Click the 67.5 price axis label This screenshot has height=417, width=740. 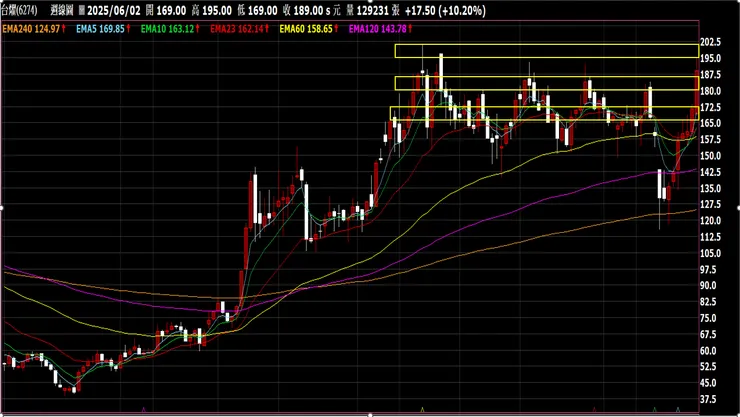[x=708, y=334]
